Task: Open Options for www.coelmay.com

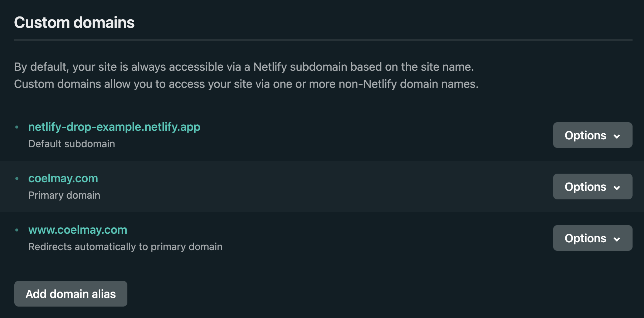Action: 592,238
